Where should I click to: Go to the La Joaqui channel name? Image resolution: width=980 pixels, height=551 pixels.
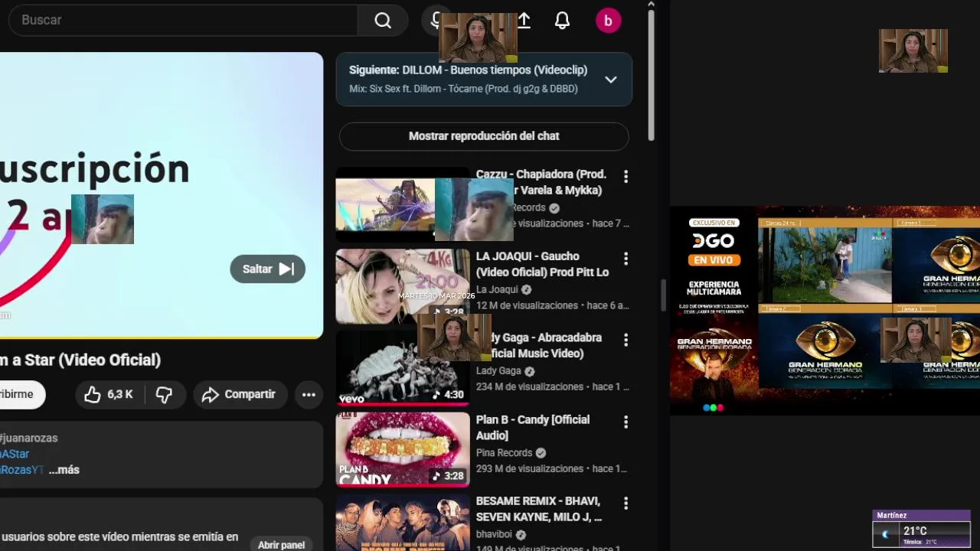coord(497,290)
